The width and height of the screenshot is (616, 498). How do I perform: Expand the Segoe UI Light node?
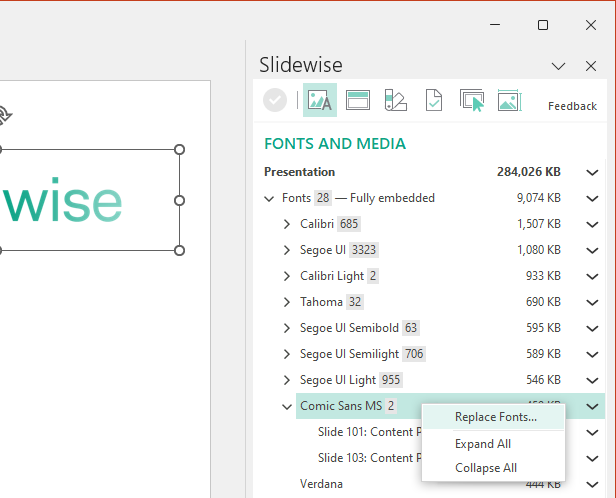pyautogui.click(x=287, y=380)
